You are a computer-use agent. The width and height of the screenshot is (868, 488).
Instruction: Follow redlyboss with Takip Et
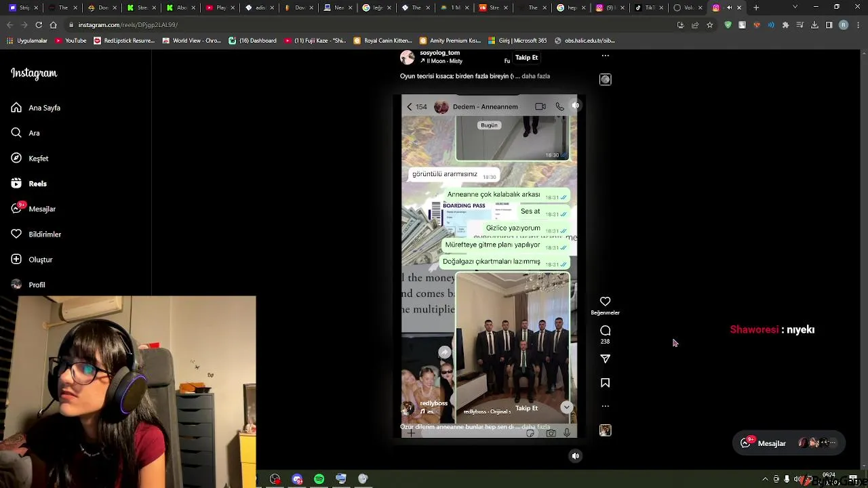tap(526, 408)
